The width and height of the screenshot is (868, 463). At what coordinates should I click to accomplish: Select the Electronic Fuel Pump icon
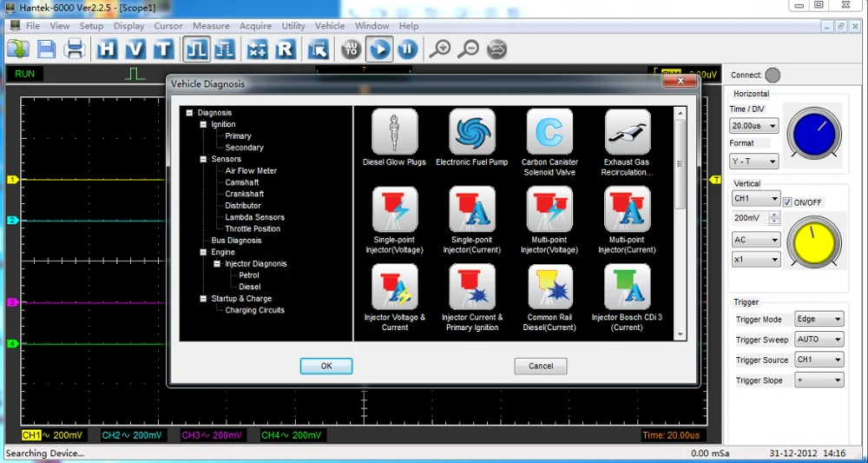coord(471,132)
